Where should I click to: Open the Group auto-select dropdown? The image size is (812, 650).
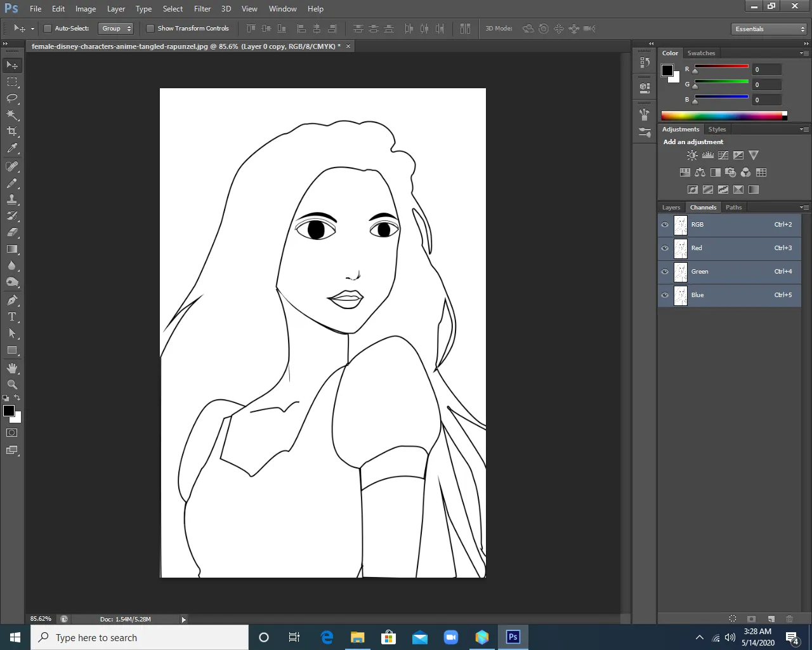[x=116, y=29]
